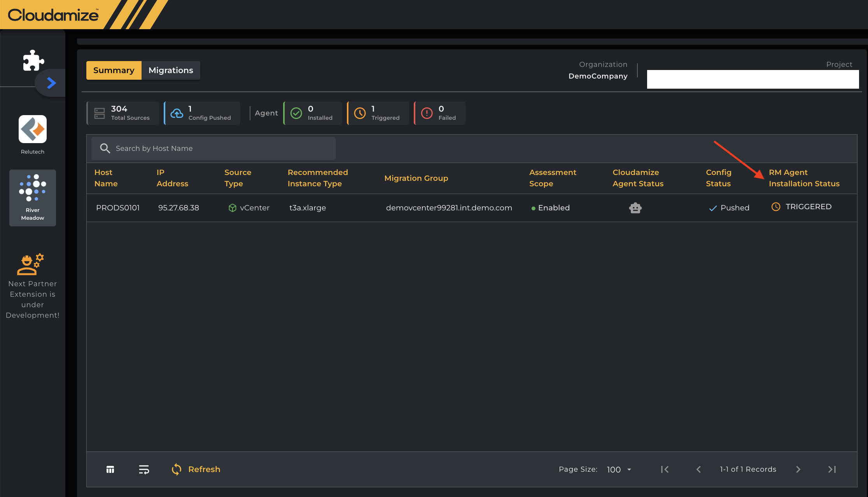Expand the sidebar with the blue chevron
The width and height of the screenshot is (868, 497).
[51, 83]
